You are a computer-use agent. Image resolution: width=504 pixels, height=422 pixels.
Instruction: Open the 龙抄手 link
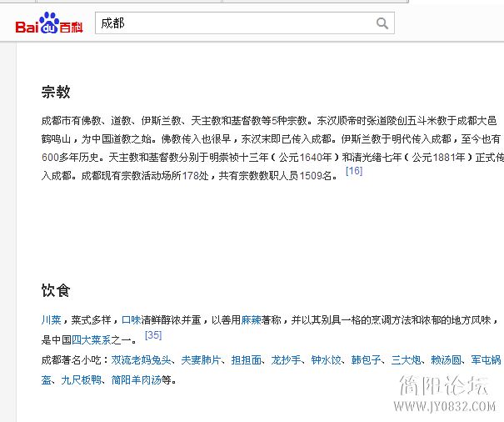point(286,360)
